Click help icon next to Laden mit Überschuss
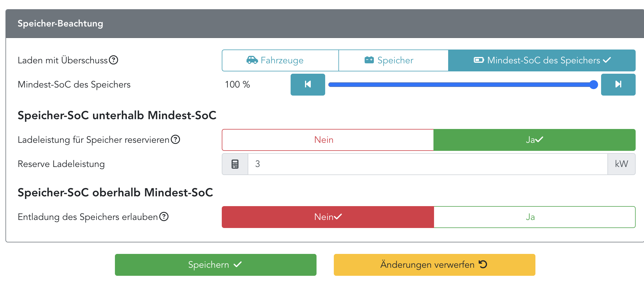The width and height of the screenshot is (644, 285). pos(114,60)
